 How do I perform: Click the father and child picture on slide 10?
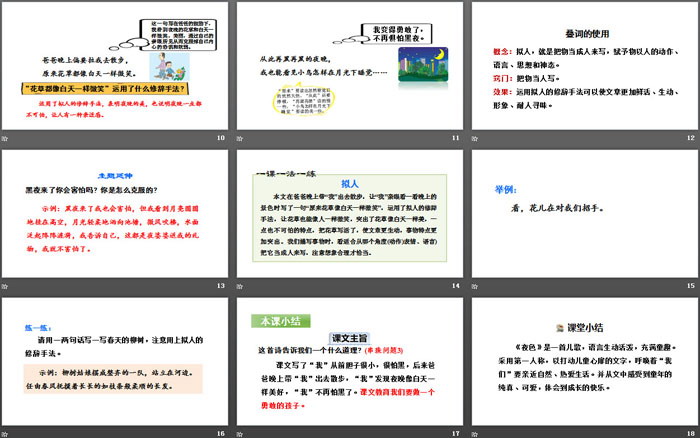point(169,67)
